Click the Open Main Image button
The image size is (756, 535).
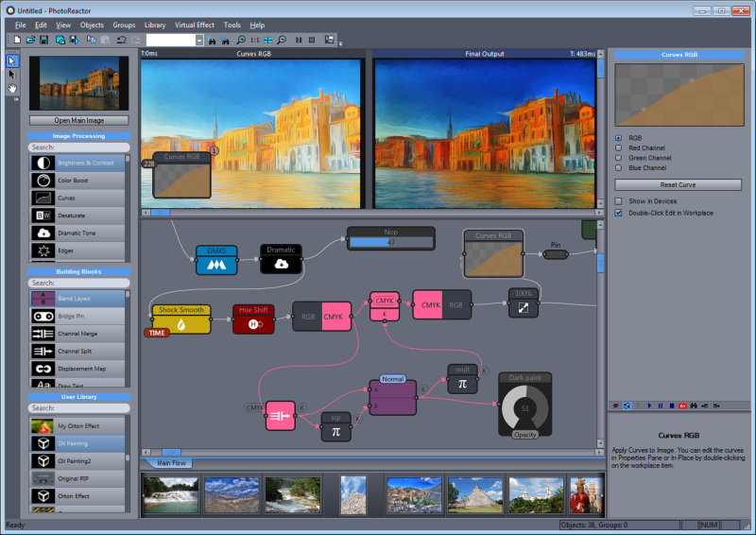point(78,120)
